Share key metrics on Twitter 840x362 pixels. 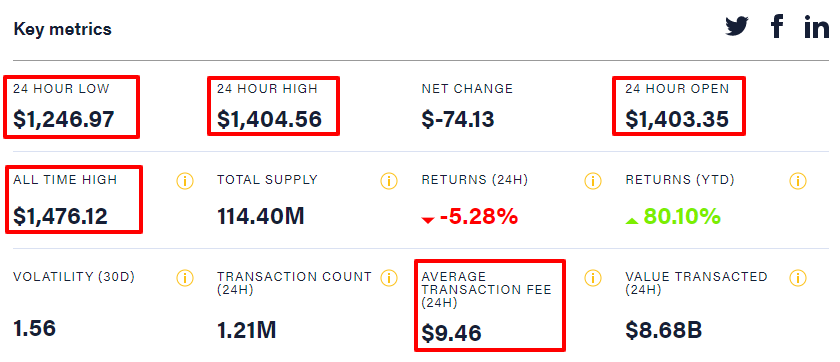pos(737,26)
